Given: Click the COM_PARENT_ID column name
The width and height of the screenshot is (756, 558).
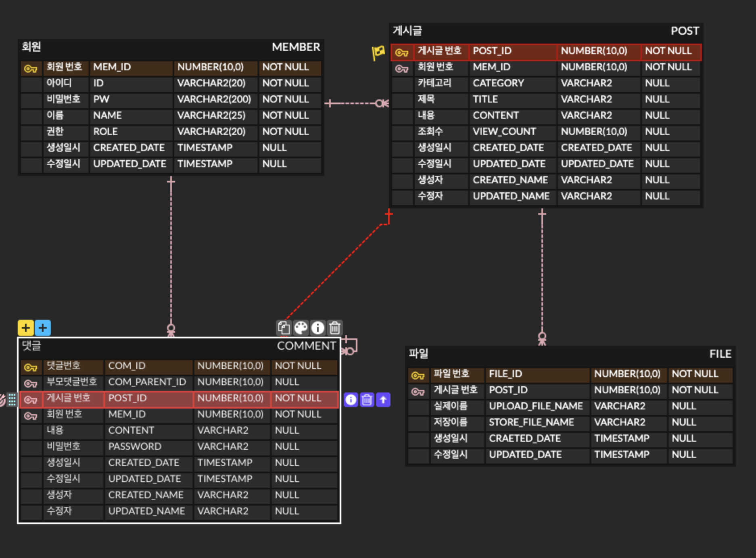Looking at the screenshot, I should (147, 382).
